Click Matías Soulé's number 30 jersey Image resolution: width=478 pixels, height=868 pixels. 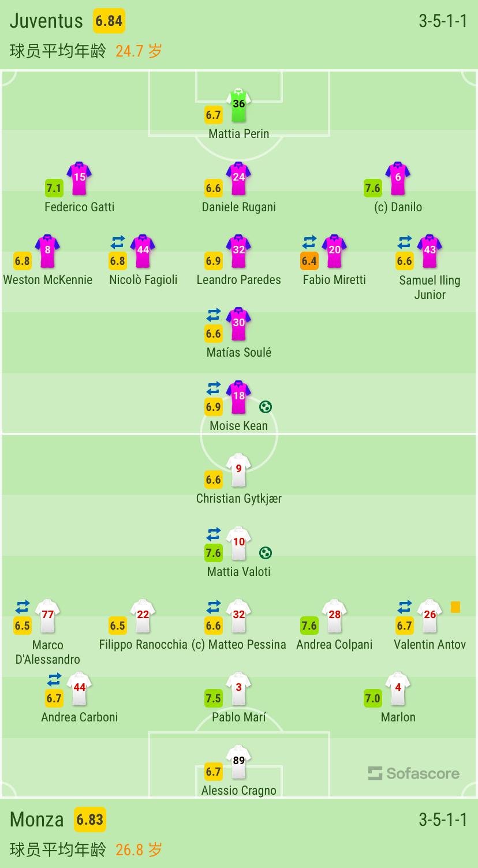(238, 324)
